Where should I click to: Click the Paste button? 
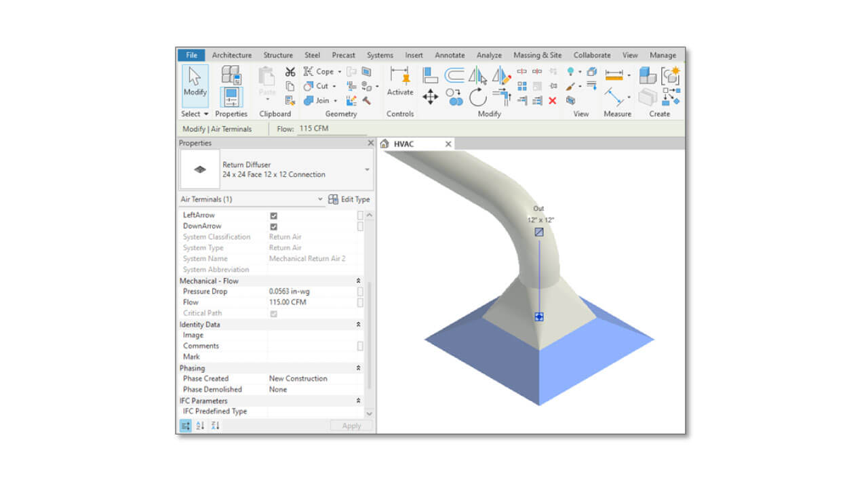click(267, 84)
